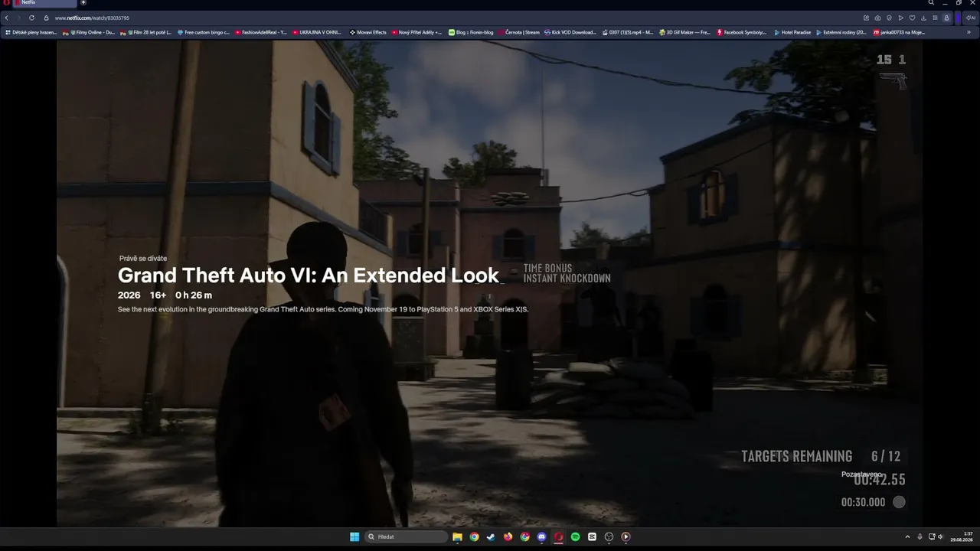Image resolution: width=980 pixels, height=551 pixels.
Task: Open the Blog Fionin-blog bookmark
Action: pyautogui.click(x=471, y=32)
